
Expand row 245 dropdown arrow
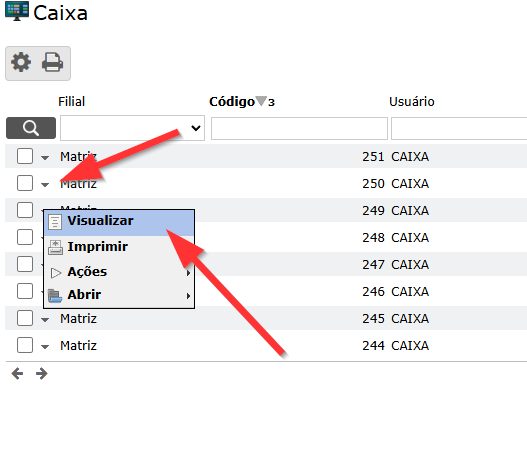[45, 320]
